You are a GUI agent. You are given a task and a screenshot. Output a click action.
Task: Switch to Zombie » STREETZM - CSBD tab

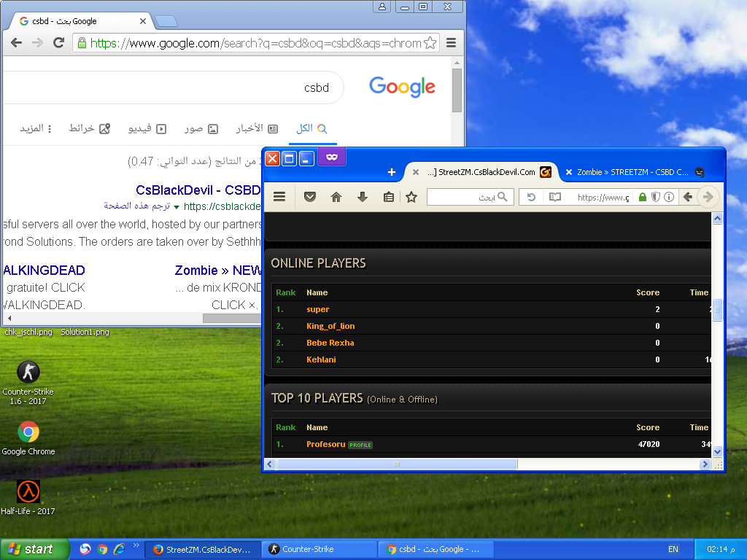pos(632,172)
